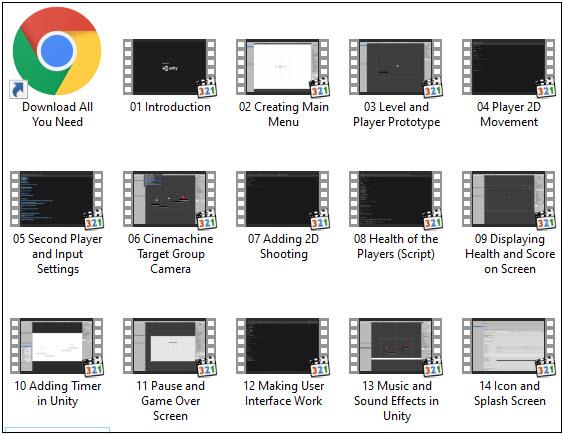This screenshot has width=563, height=434.
Task: Click the '13 Music and Sound Effects in Unity' label
Action: click(x=396, y=401)
